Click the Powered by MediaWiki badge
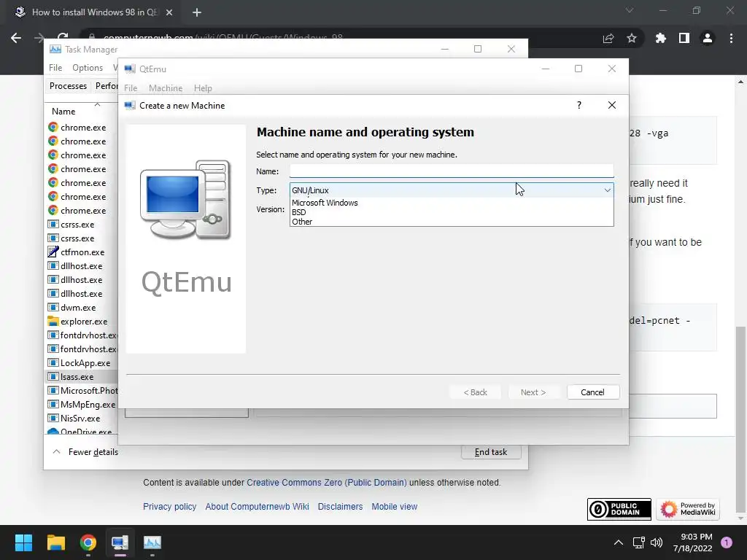Image resolution: width=747 pixels, height=560 pixels. click(688, 509)
